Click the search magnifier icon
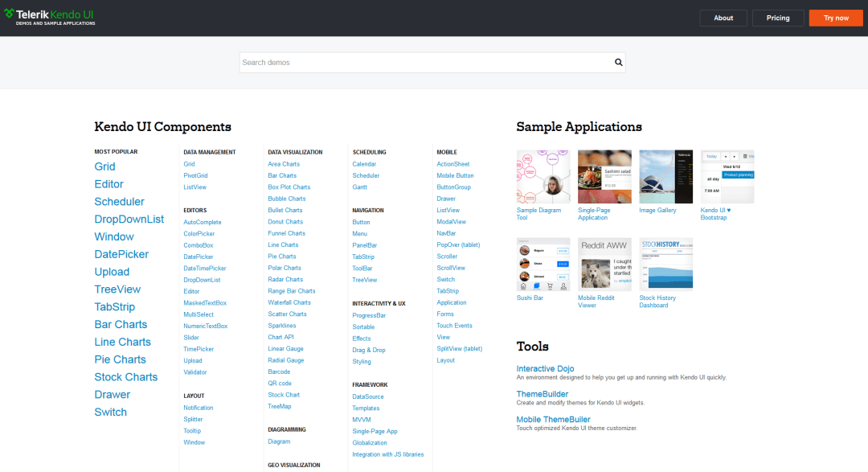This screenshot has height=472, width=868. pos(618,63)
